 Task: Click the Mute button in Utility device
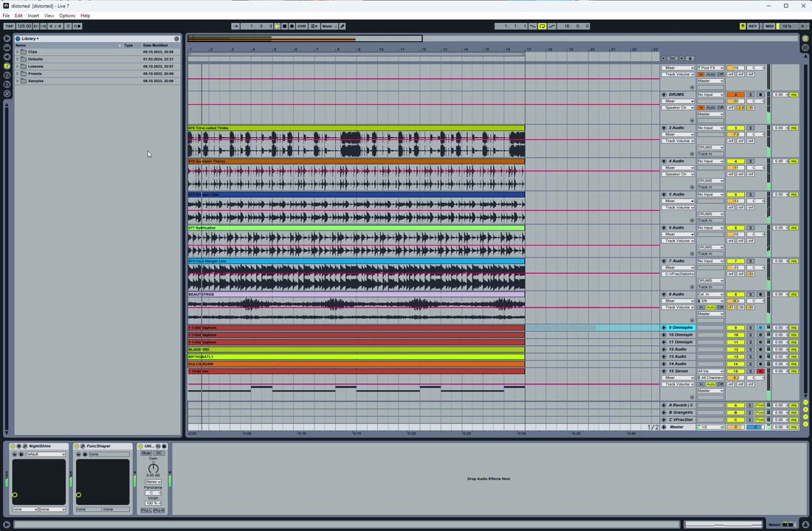[147, 453]
